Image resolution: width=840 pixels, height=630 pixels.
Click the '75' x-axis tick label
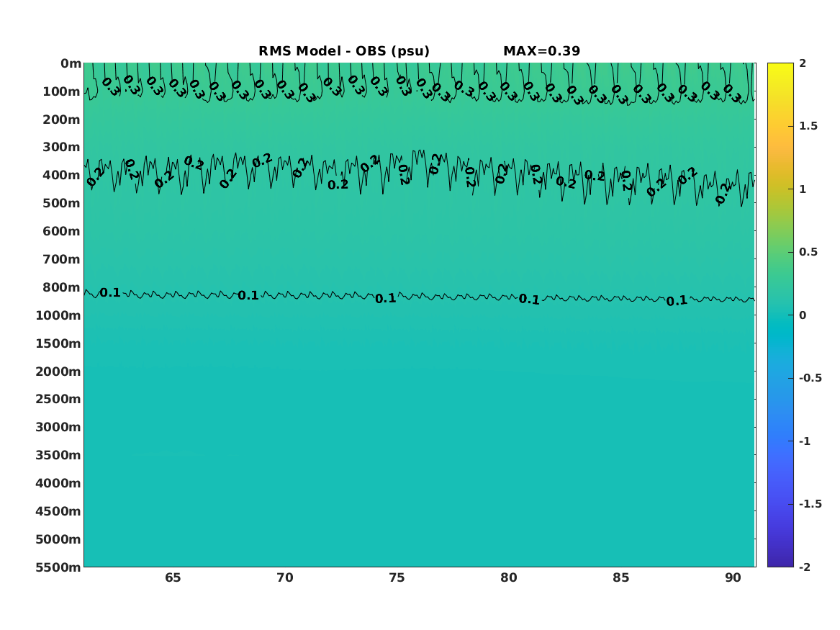point(397,578)
